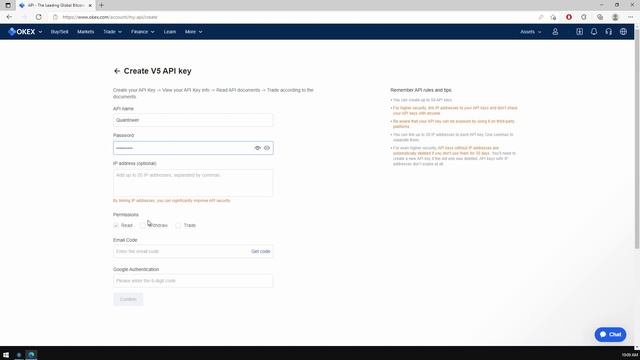Expand the OKEX logo dropdown arrow
640x360 pixels.
(40, 32)
